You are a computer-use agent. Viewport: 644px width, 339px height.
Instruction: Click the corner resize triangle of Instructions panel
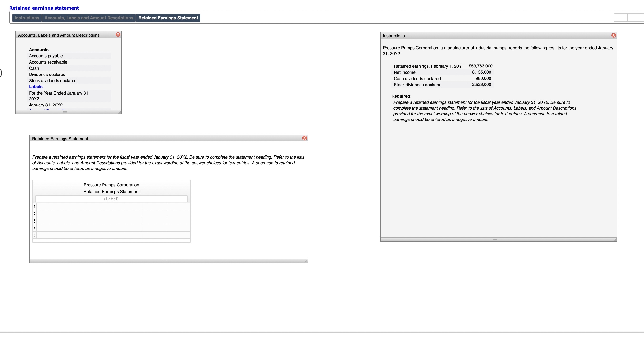tap(615, 239)
